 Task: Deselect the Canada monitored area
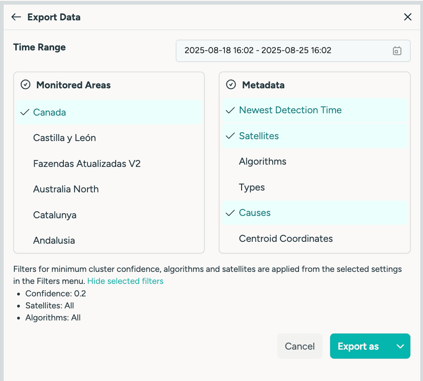[109, 112]
